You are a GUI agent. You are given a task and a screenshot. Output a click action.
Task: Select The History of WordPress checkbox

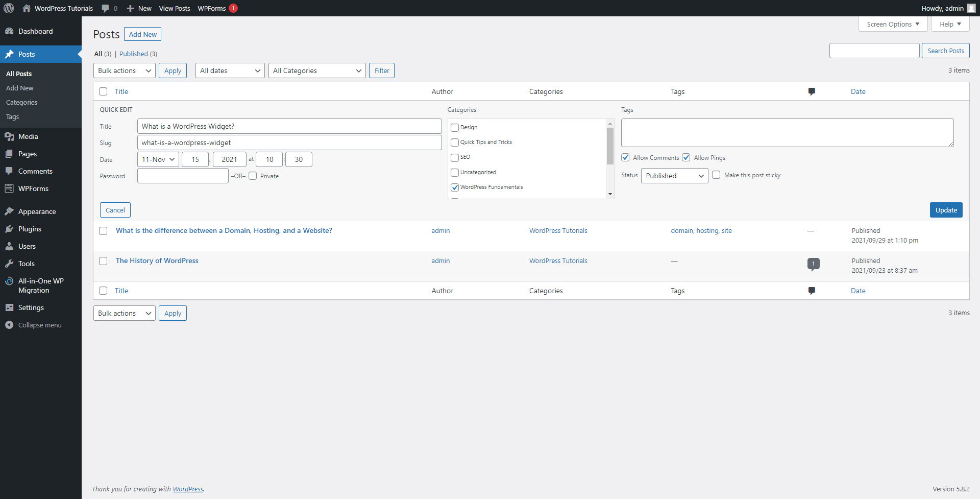point(103,261)
